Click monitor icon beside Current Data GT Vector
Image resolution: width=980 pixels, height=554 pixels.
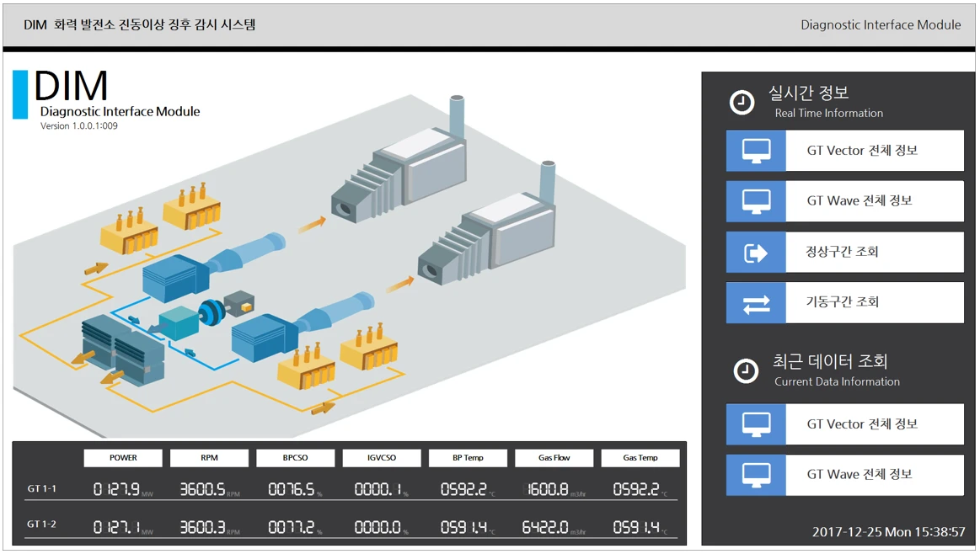[756, 424]
